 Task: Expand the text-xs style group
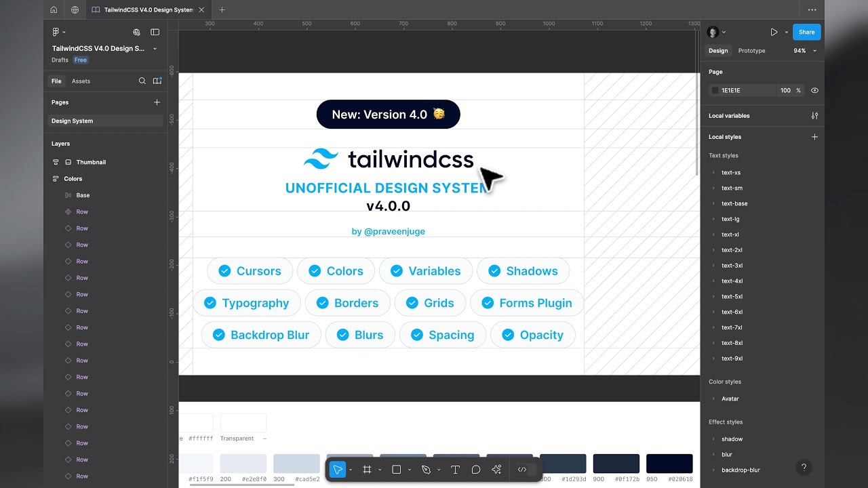(713, 173)
